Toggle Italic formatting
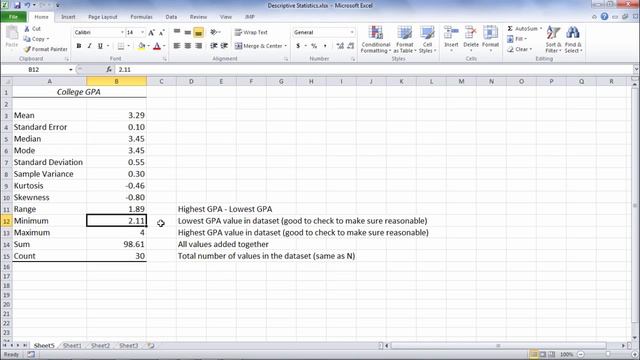Viewport: 640px width, 360px height. pos(89,46)
